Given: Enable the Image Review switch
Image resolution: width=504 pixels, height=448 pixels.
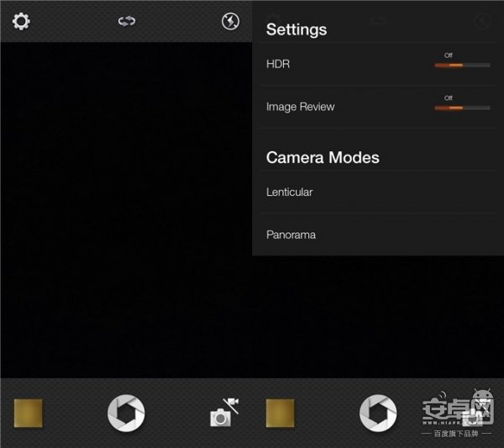Looking at the screenshot, I should (x=462, y=107).
